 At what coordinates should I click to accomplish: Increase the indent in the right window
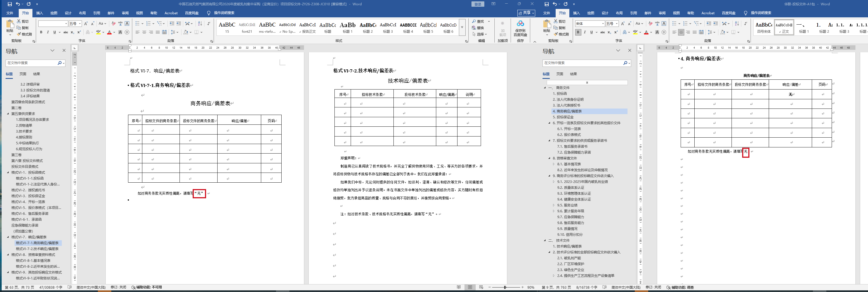(715, 23)
